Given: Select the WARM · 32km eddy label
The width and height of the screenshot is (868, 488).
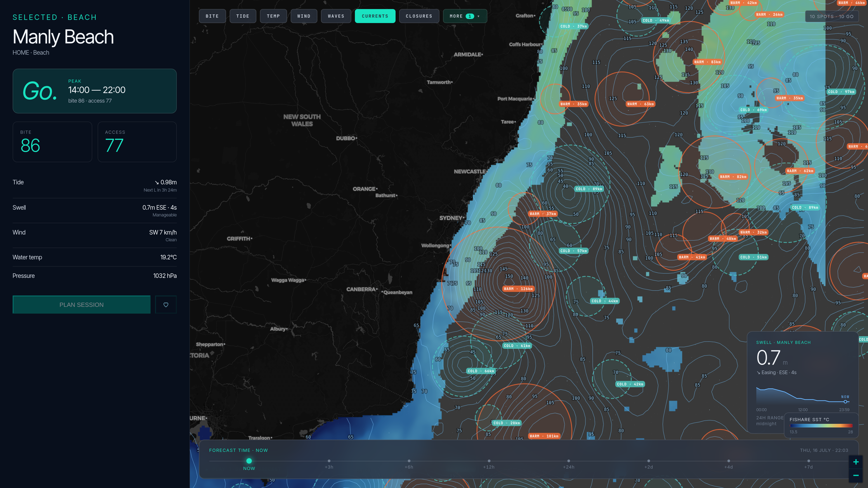Looking at the screenshot, I should [754, 232].
